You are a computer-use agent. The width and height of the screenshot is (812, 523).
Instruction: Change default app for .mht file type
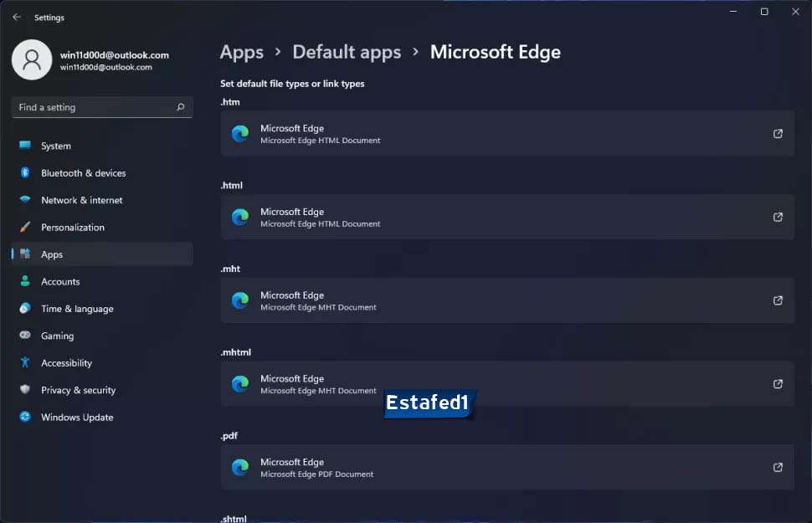[x=506, y=300]
